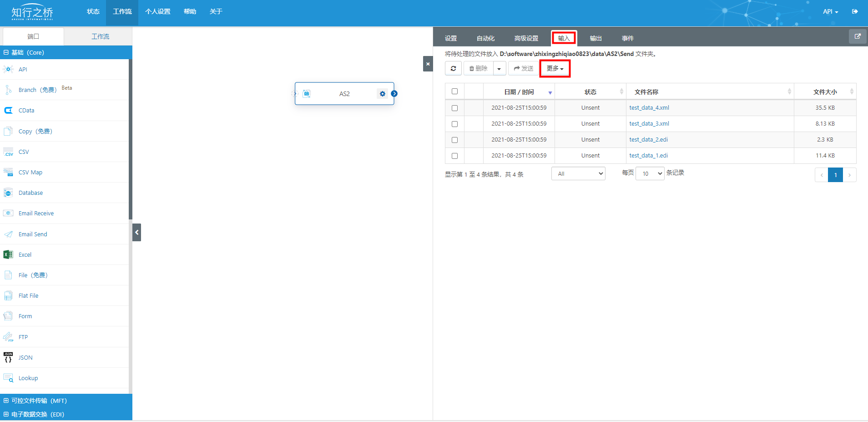Open AS2 node settings gear
The width and height of the screenshot is (868, 422).
tap(383, 94)
